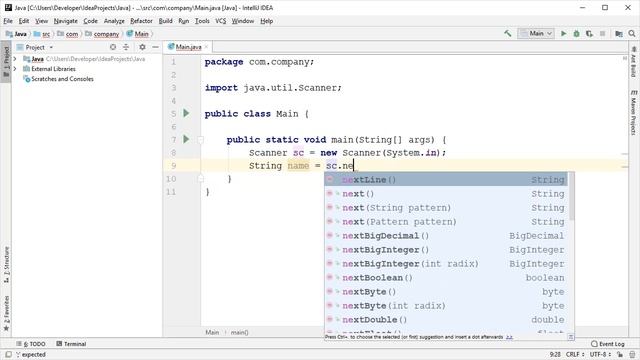Select the Main.java editor tab
The height and width of the screenshot is (360, 640).
pos(188,47)
